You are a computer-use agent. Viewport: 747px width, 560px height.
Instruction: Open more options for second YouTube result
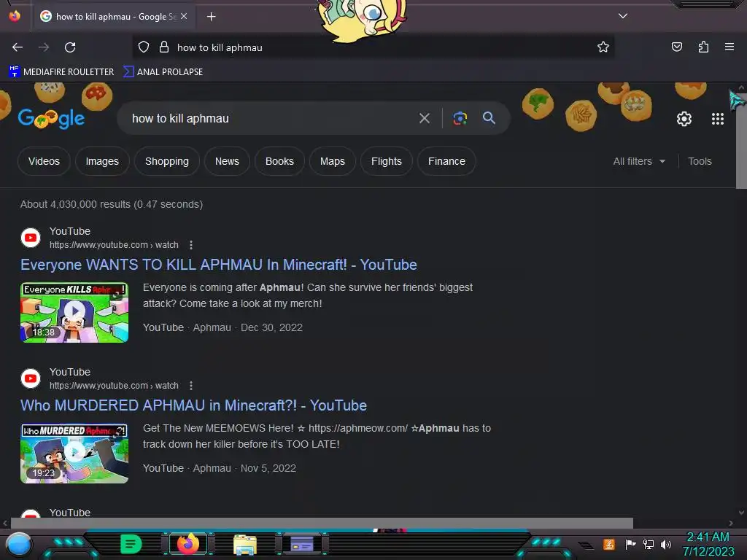click(191, 385)
